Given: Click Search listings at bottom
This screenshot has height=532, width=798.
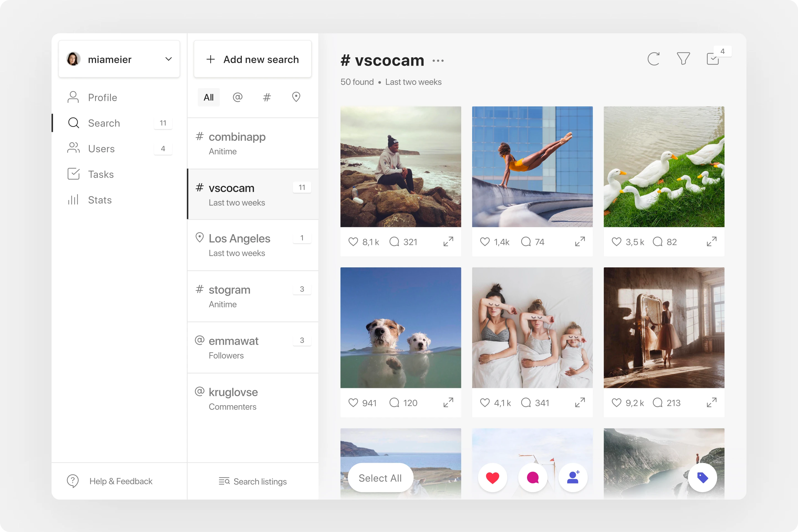Looking at the screenshot, I should coord(253,481).
